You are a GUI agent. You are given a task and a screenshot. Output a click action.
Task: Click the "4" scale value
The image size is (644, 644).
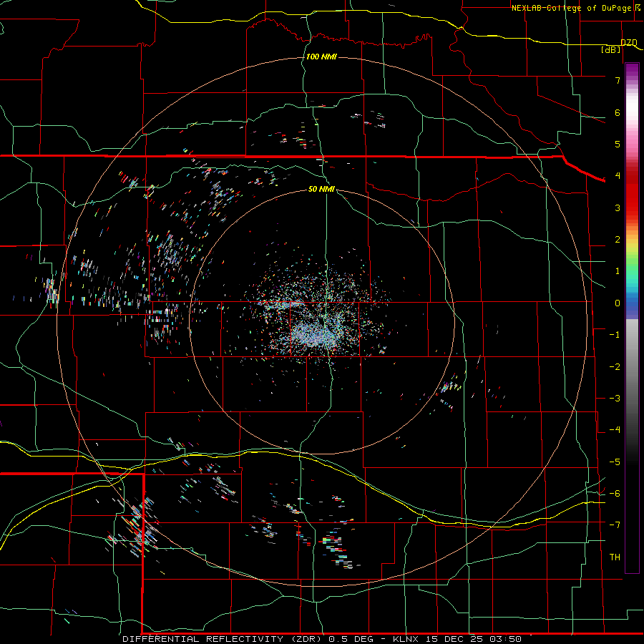(x=618, y=176)
